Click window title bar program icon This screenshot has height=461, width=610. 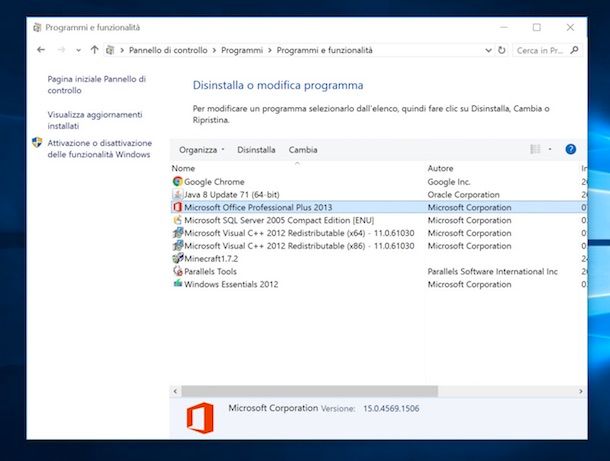click(x=37, y=27)
